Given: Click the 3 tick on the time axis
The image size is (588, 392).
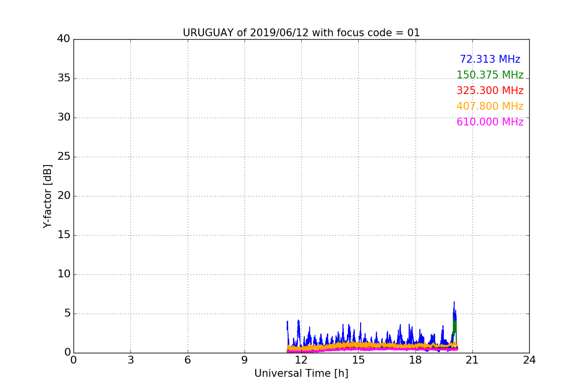Looking at the screenshot, I should [130, 360].
